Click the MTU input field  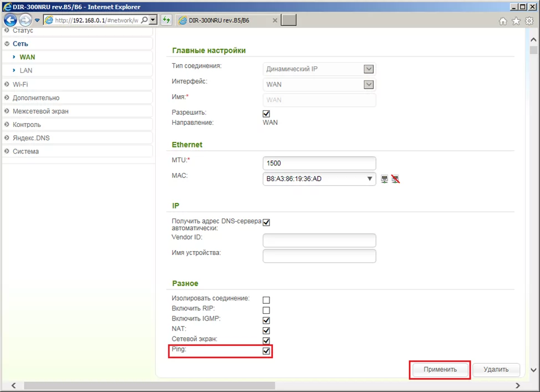coord(319,163)
